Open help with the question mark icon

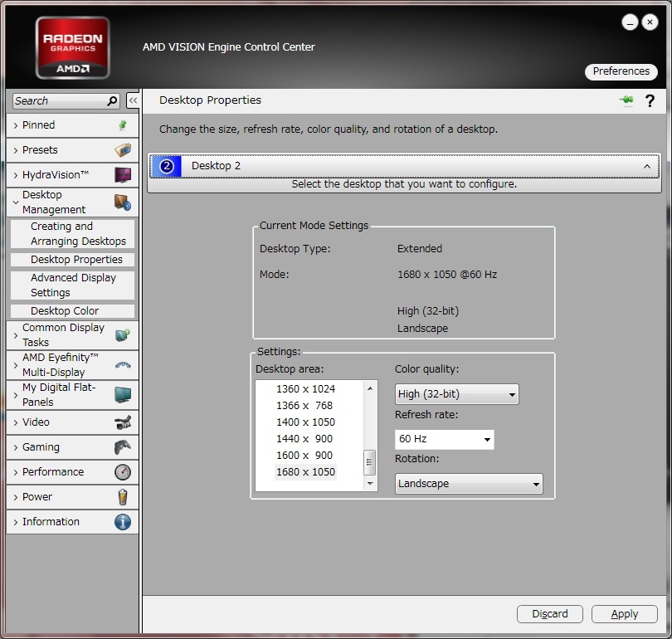650,100
